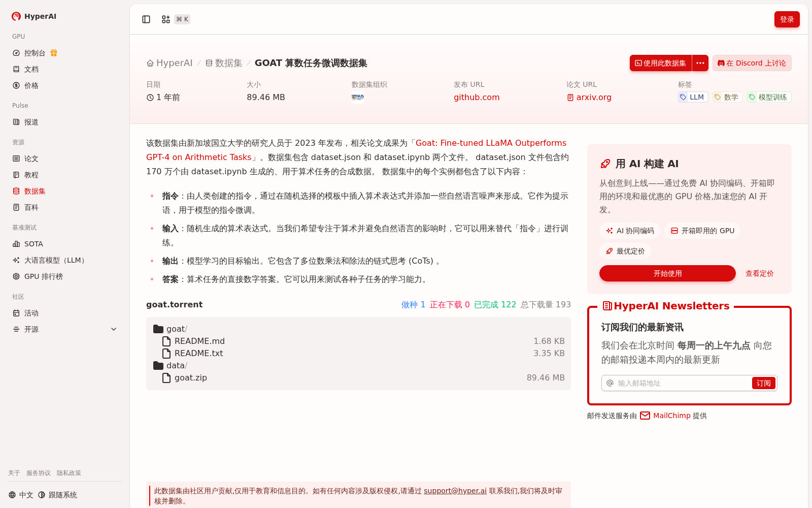Click the 做种 1 seeding stat
Screen dimensions: 812x508
point(413,304)
